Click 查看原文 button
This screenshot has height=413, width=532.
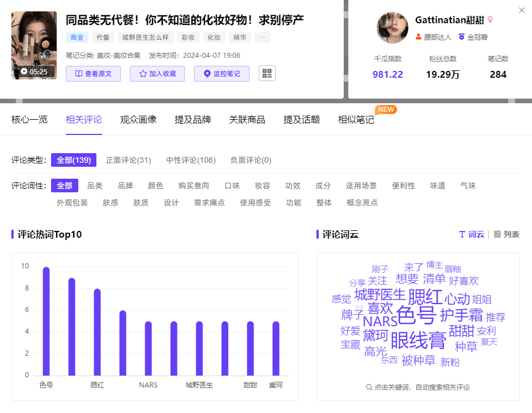pyautogui.click(x=94, y=74)
